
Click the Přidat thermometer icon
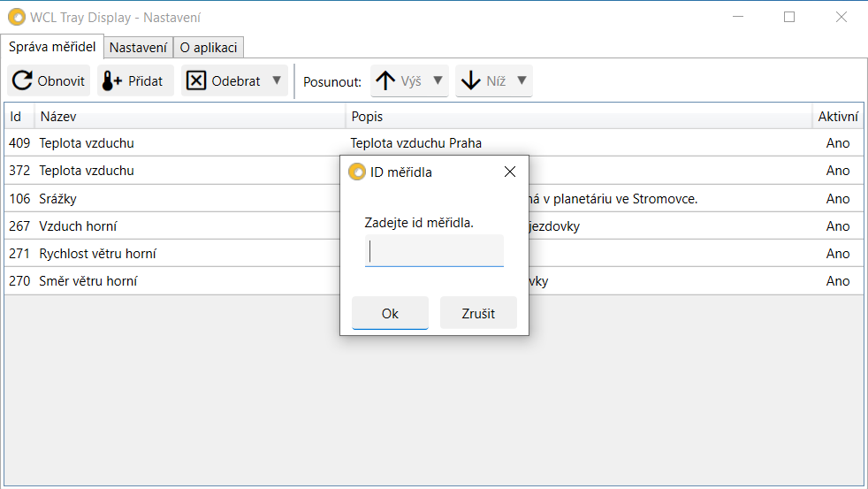112,81
